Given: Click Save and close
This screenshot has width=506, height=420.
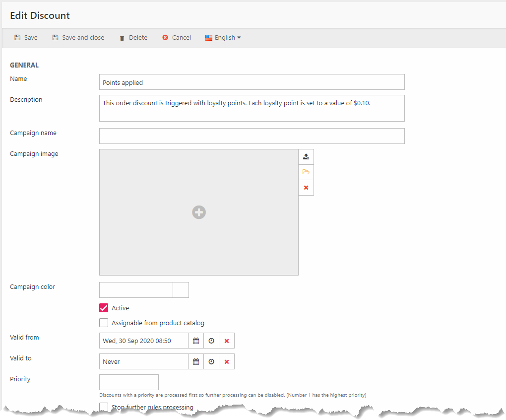Looking at the screenshot, I should pyautogui.click(x=78, y=38).
